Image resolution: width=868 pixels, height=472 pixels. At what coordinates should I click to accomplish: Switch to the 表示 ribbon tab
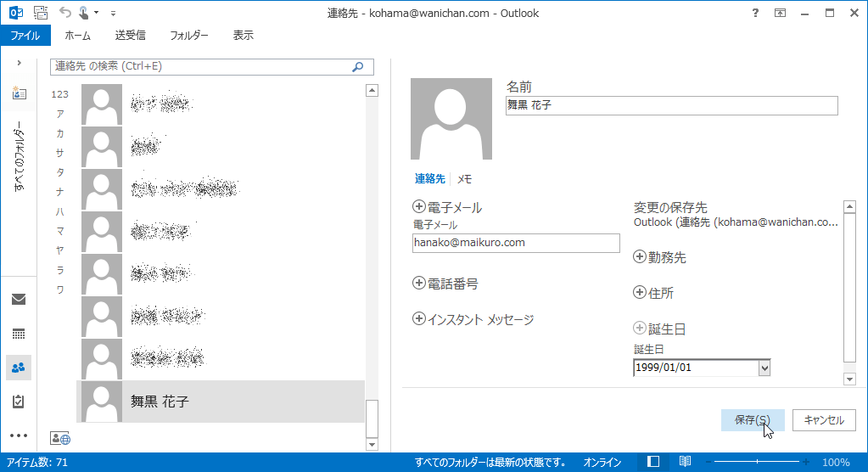[243, 36]
